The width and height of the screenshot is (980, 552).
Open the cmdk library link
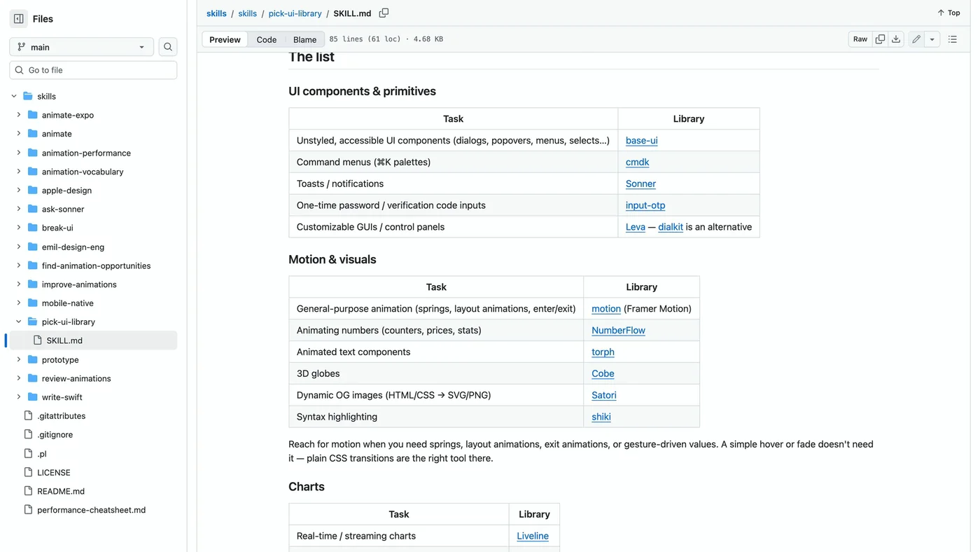click(638, 162)
